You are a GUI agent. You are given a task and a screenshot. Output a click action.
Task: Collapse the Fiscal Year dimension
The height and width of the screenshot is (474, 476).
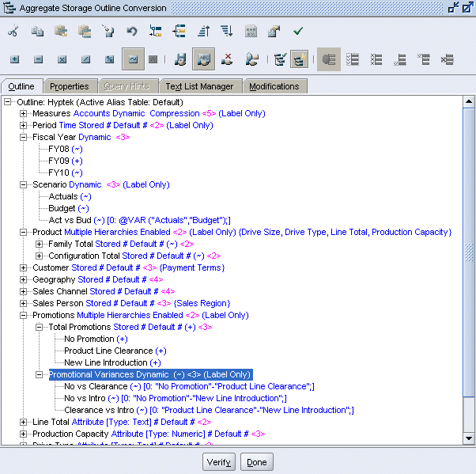[x=24, y=137]
